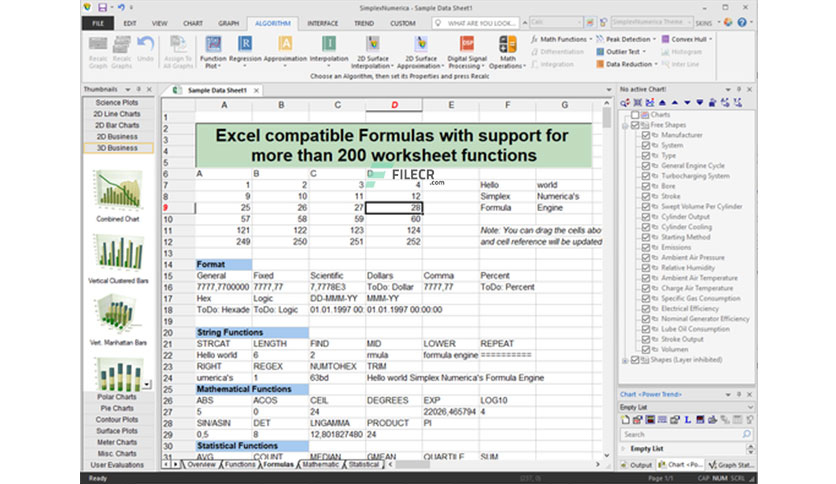Open Digital Signal Processing icon
Screen dimensions: 836x484
click(467, 44)
